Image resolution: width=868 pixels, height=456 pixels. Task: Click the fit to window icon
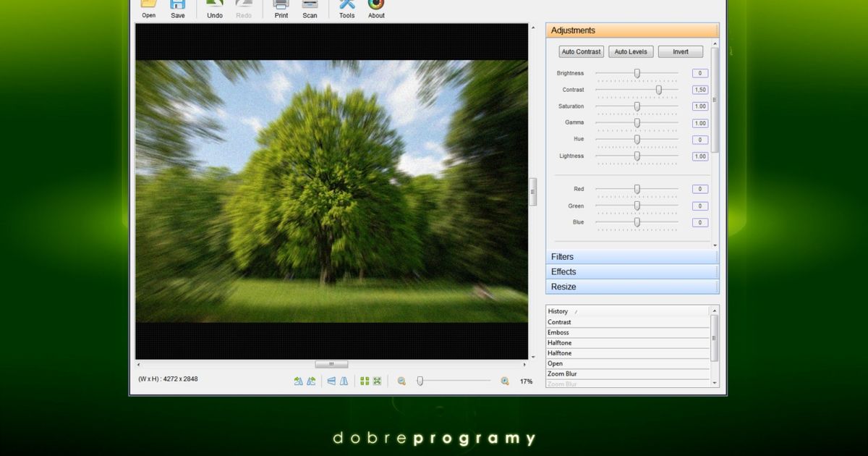point(377,381)
